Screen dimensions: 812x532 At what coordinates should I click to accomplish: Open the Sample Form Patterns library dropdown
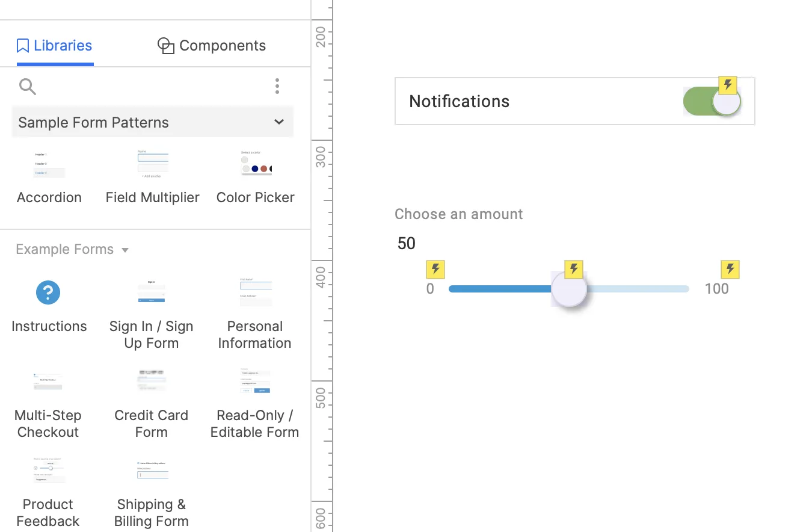(x=153, y=122)
